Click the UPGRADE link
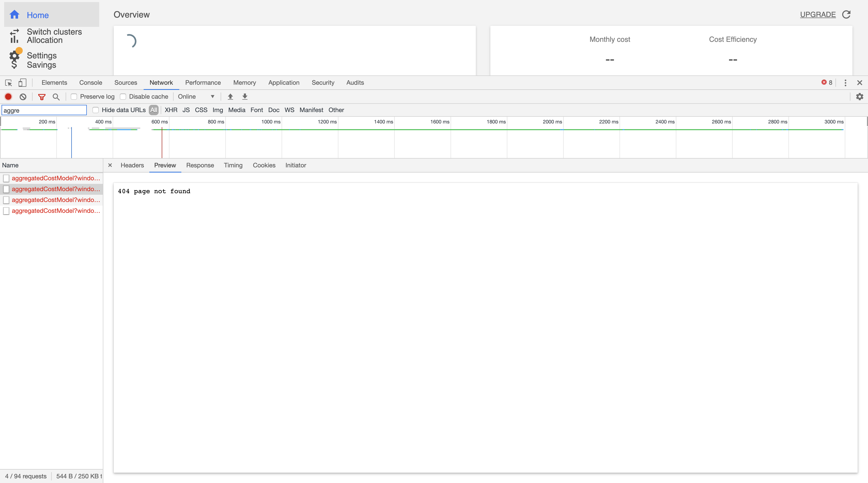The height and width of the screenshot is (483, 868). click(818, 14)
